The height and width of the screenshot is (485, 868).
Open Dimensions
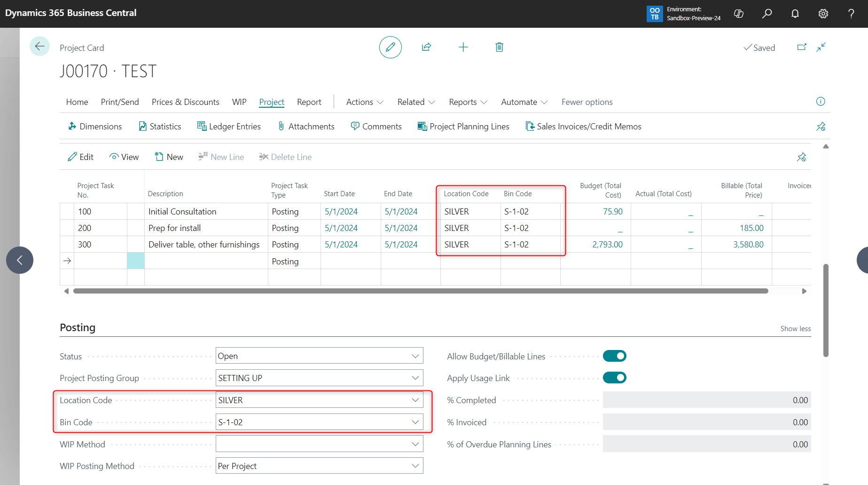95,127
